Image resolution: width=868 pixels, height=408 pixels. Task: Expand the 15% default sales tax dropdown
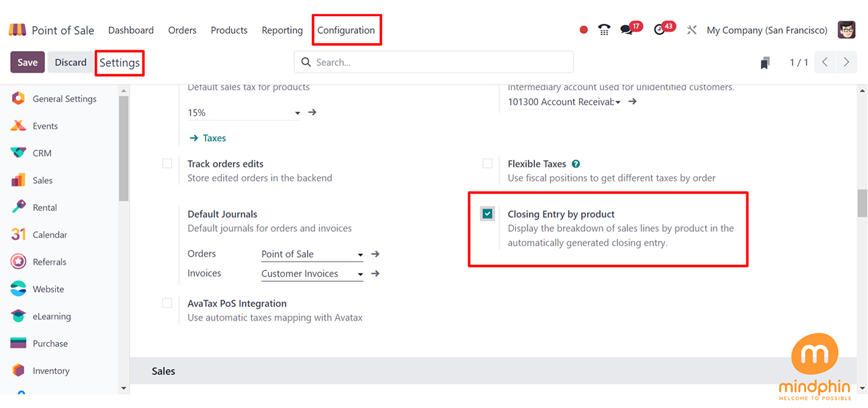point(298,113)
